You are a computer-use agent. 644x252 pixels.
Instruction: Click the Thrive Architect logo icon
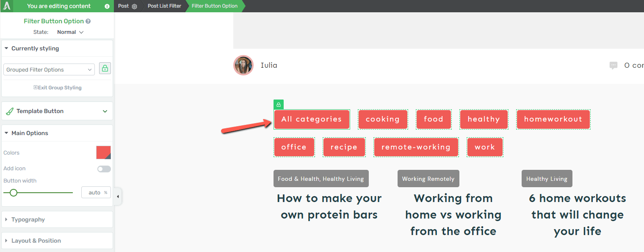[x=7, y=6]
